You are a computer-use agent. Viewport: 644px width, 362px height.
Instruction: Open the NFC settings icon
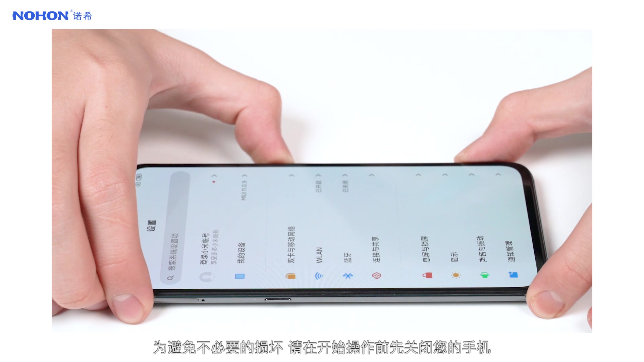click(x=376, y=276)
